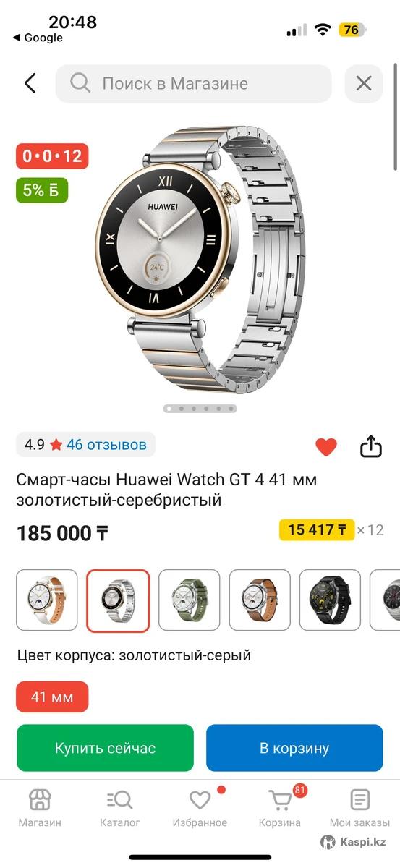The width and height of the screenshot is (400, 868).
Task: Select the 41 мм size option
Action: click(52, 697)
